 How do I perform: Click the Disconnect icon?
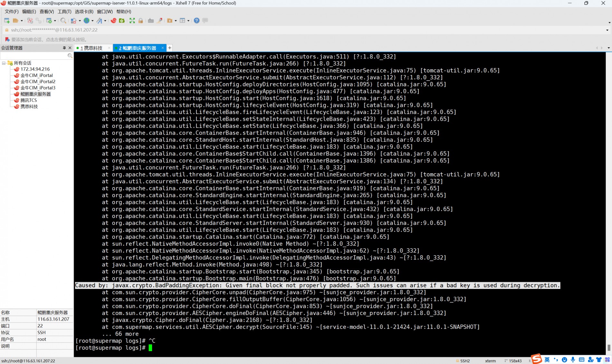coord(30,21)
